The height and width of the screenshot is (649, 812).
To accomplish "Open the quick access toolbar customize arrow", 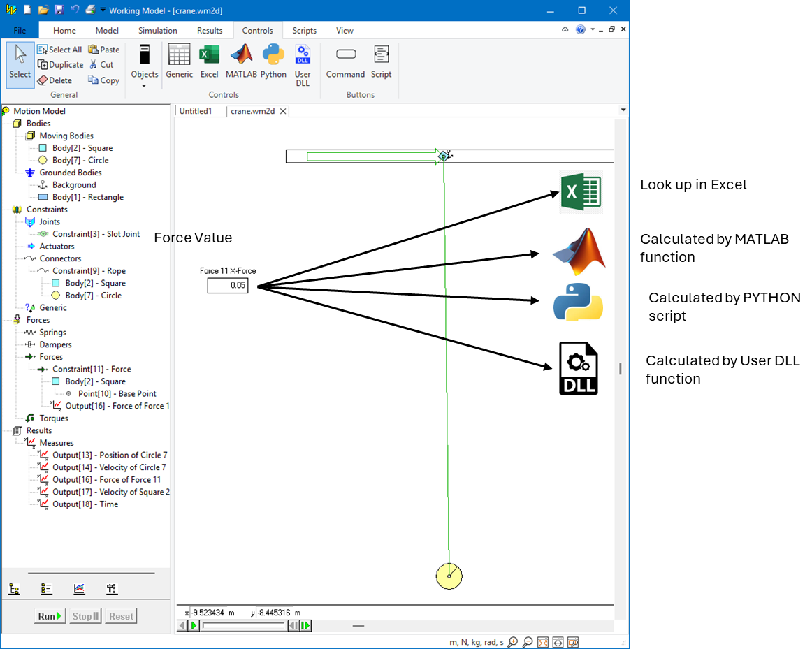I will [103, 10].
